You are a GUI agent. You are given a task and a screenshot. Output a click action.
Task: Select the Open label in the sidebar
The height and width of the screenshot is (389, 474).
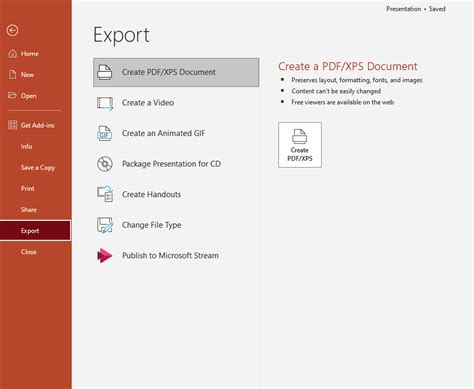(29, 96)
